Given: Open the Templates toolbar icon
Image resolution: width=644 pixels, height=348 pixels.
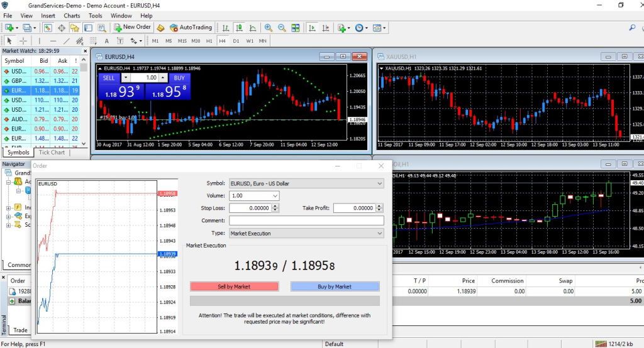Looking at the screenshot, I should coord(377,28).
